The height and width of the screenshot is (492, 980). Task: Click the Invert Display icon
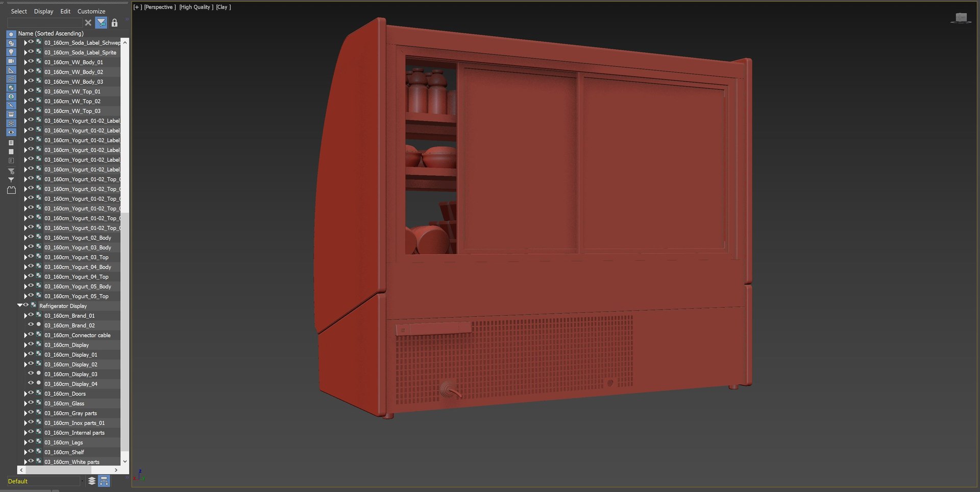click(x=11, y=160)
